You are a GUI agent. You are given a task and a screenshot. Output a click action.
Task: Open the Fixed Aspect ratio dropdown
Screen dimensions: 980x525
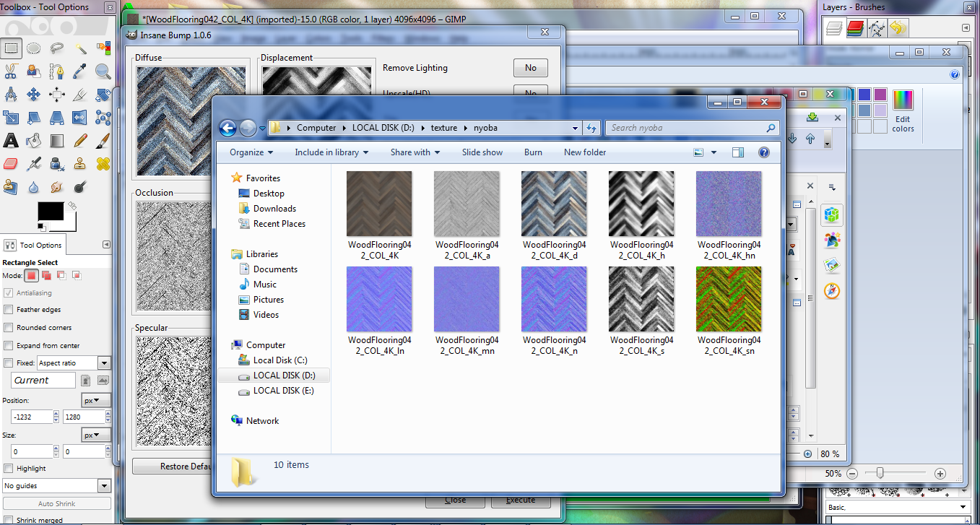(103, 363)
